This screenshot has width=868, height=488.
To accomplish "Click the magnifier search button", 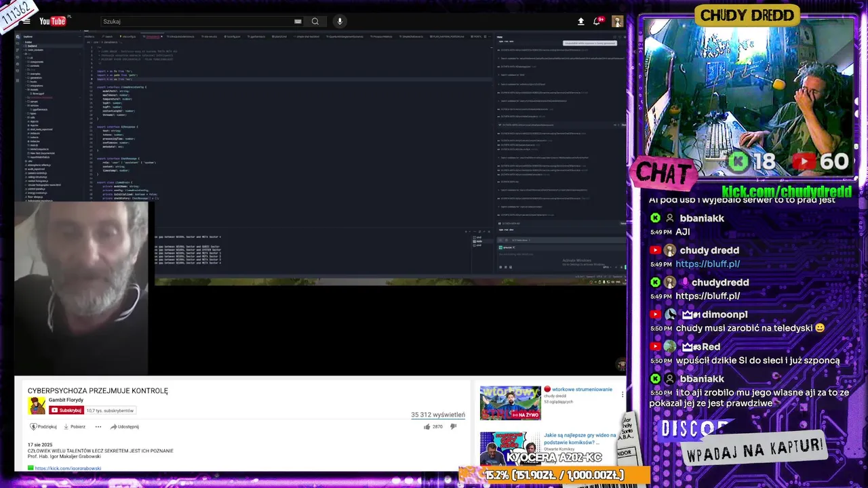I will [315, 22].
